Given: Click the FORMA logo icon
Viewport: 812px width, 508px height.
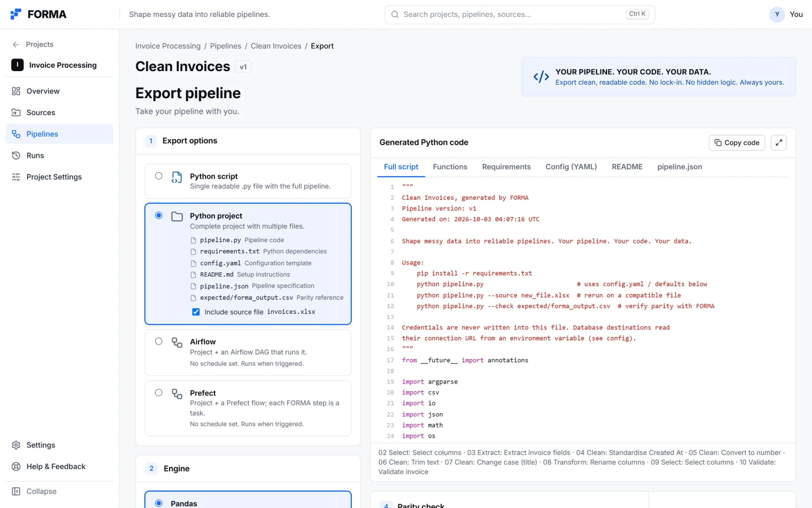Looking at the screenshot, I should pyautogui.click(x=16, y=14).
